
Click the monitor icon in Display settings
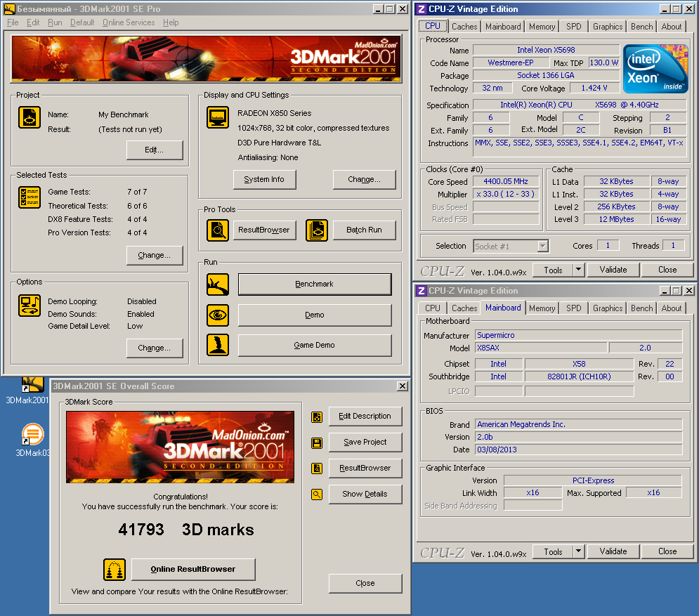[x=218, y=117]
